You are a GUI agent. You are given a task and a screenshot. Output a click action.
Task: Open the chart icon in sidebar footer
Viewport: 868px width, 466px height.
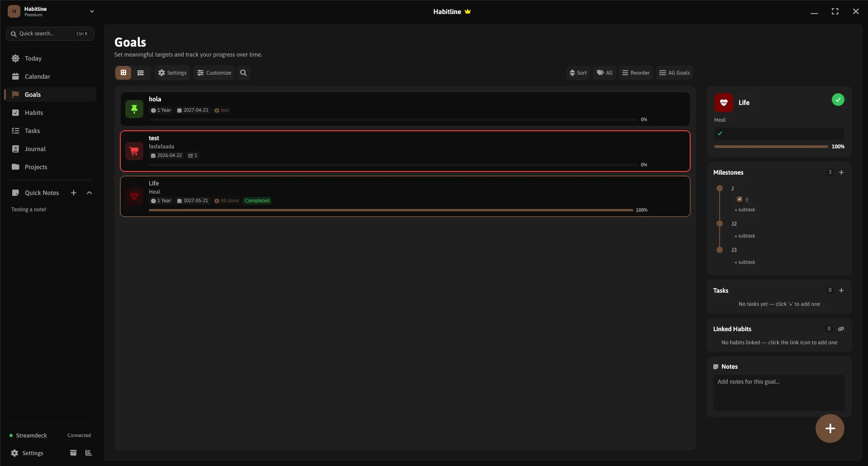89,453
